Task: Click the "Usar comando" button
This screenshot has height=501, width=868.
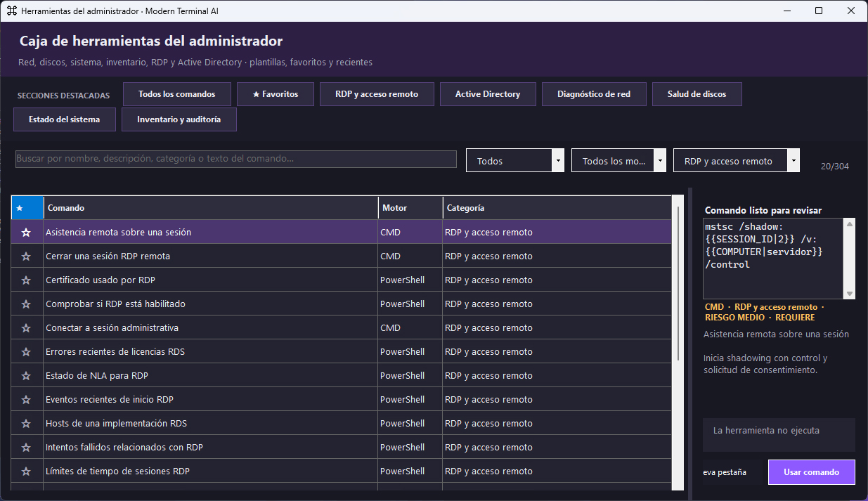Action: point(812,472)
